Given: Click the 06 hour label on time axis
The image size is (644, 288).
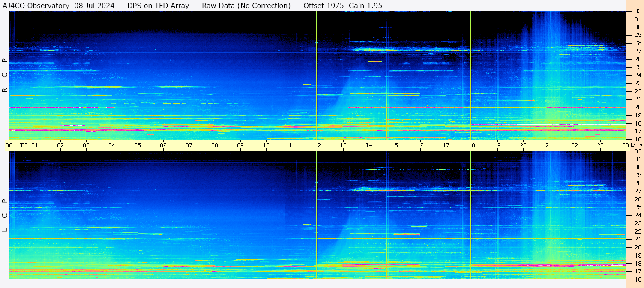Looking at the screenshot, I should (x=163, y=145).
